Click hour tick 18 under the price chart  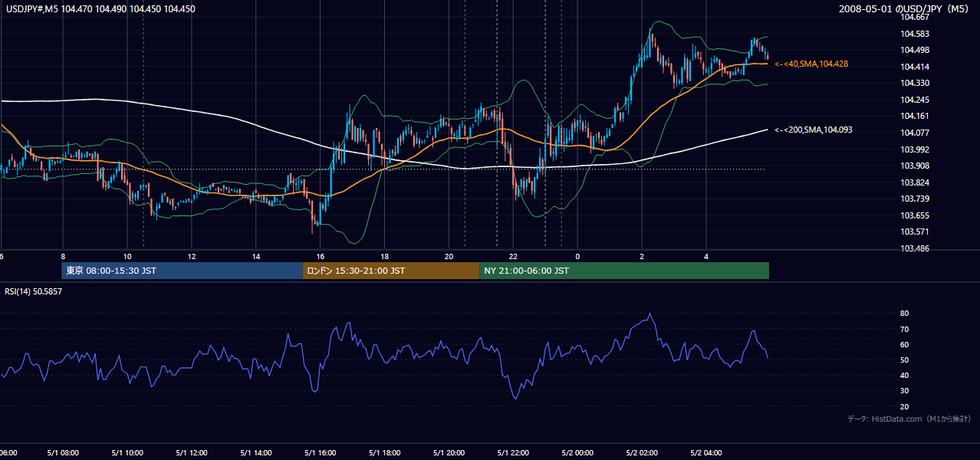[x=385, y=256]
